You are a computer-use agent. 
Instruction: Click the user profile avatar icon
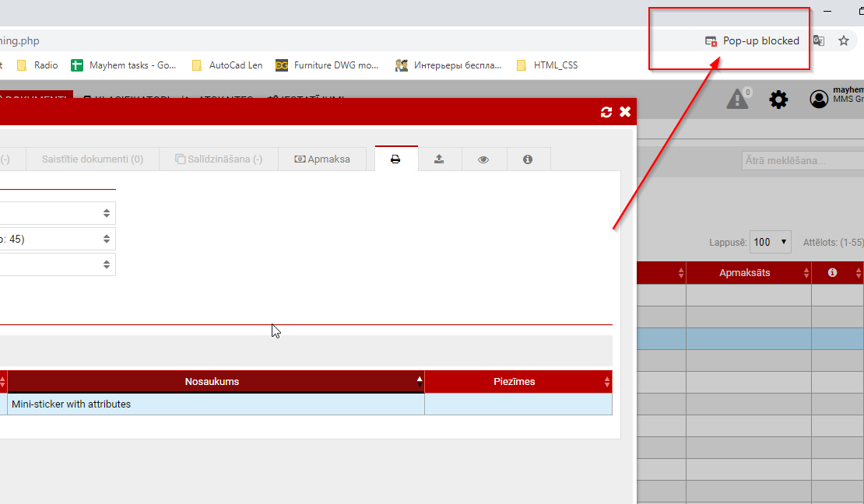[819, 99]
